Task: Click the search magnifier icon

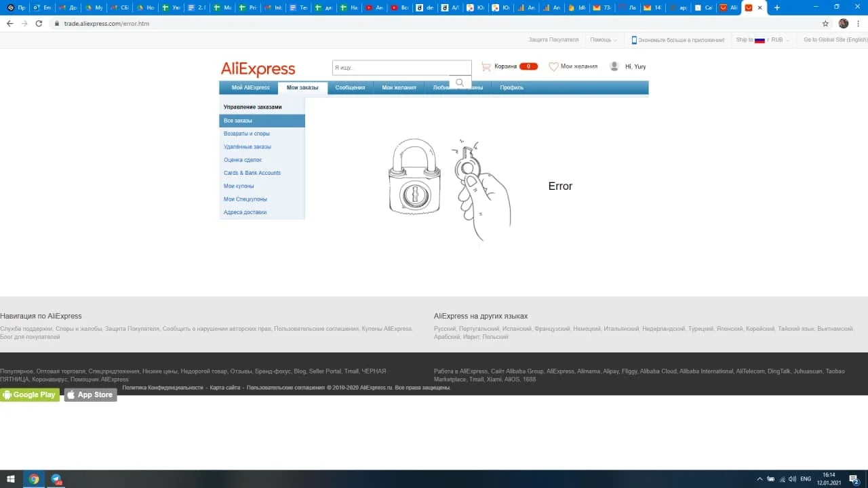Action: coord(460,83)
